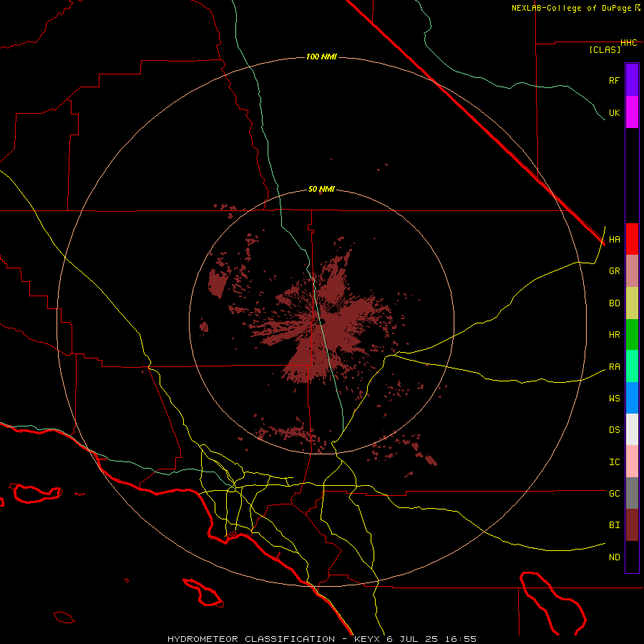Click the black ND color swatch

[632, 557]
